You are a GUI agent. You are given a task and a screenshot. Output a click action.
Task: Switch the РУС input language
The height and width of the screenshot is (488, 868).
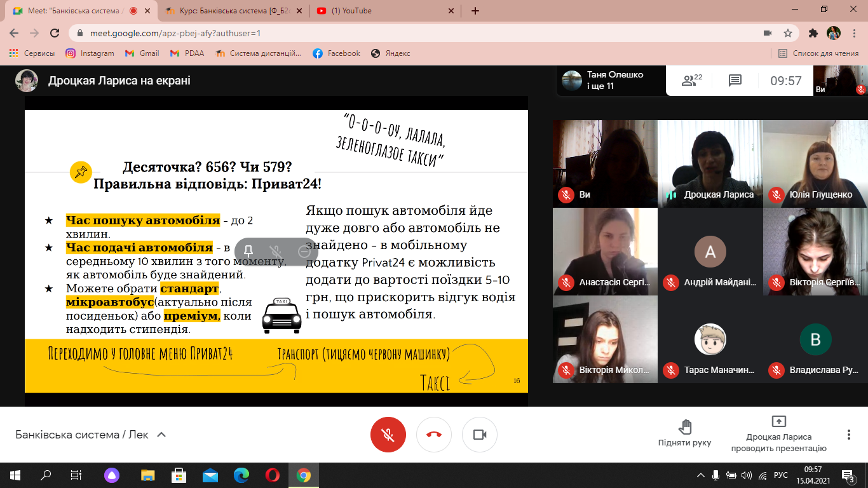tap(782, 475)
